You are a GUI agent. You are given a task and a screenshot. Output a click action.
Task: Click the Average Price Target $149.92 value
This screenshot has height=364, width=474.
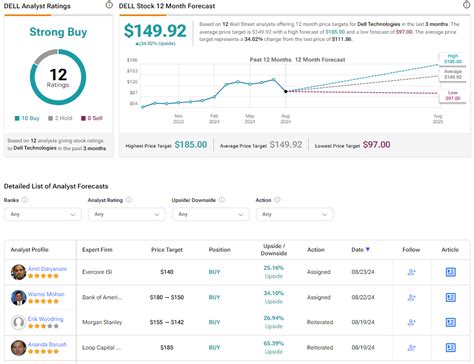(286, 145)
